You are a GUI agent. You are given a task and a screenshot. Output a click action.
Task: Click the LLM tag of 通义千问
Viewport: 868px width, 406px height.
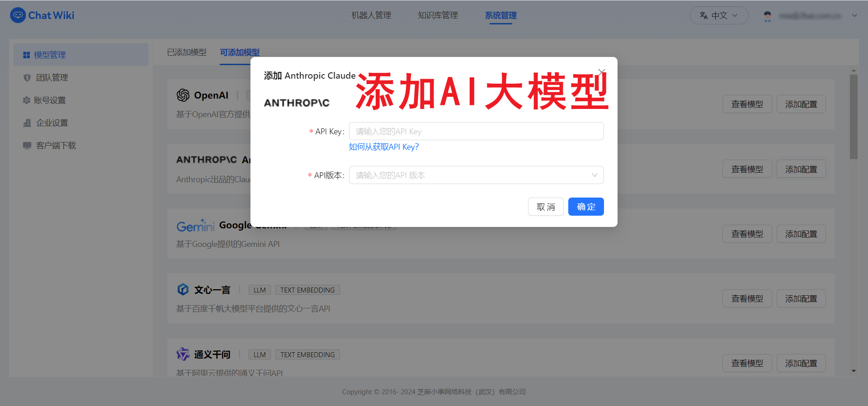[x=259, y=354]
